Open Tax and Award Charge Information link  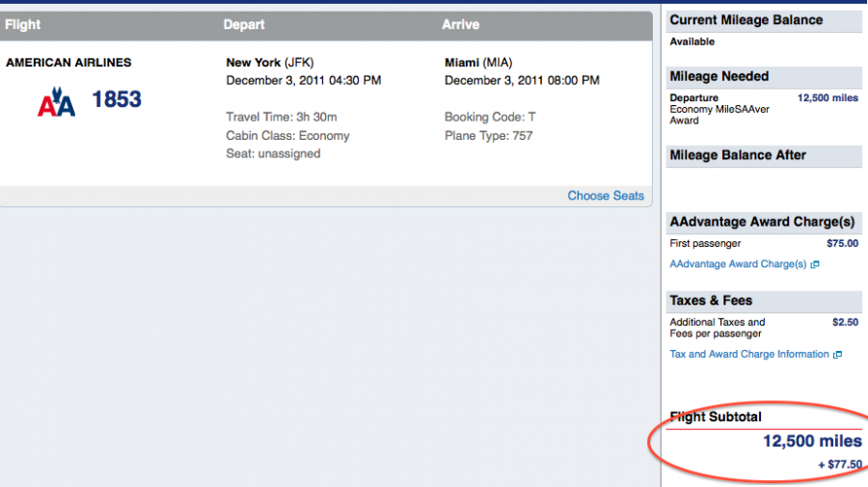click(749, 354)
